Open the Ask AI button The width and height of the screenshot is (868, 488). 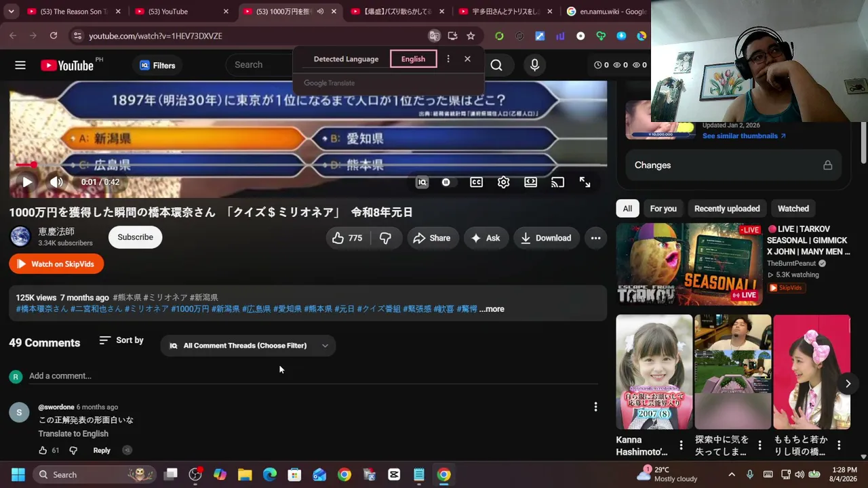pyautogui.click(x=486, y=238)
